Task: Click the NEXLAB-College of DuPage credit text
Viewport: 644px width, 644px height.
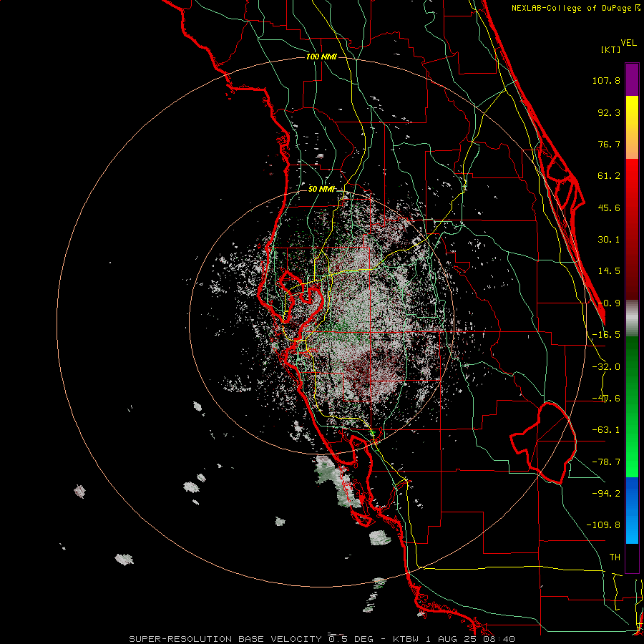Action: 571,8
